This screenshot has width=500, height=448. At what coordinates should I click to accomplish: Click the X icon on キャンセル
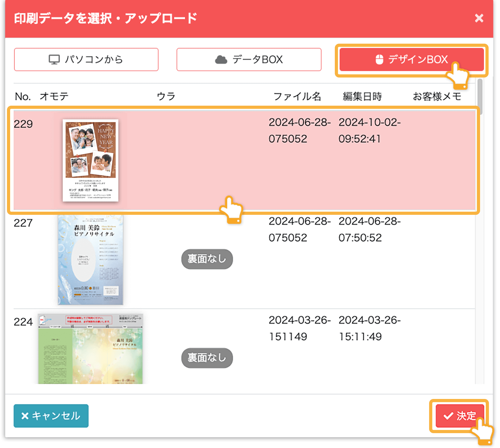(x=25, y=416)
